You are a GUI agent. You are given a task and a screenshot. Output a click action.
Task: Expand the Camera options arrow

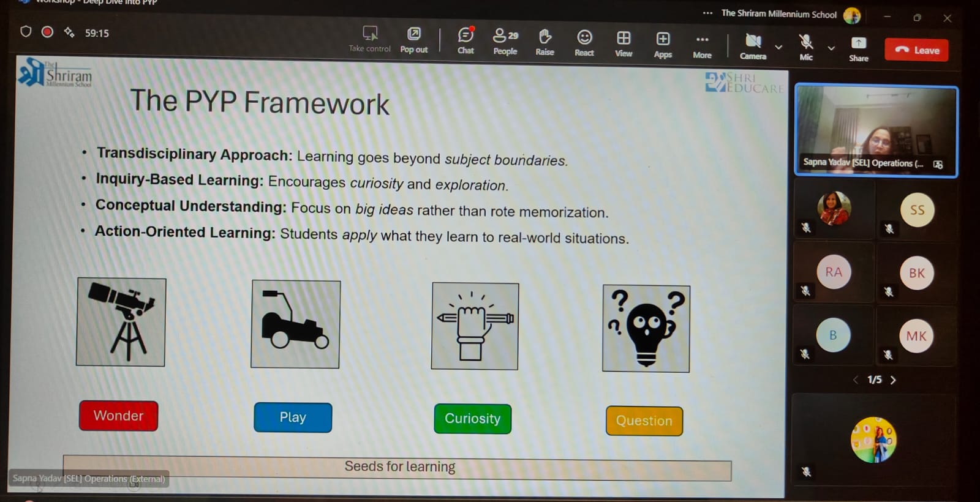[778, 47]
